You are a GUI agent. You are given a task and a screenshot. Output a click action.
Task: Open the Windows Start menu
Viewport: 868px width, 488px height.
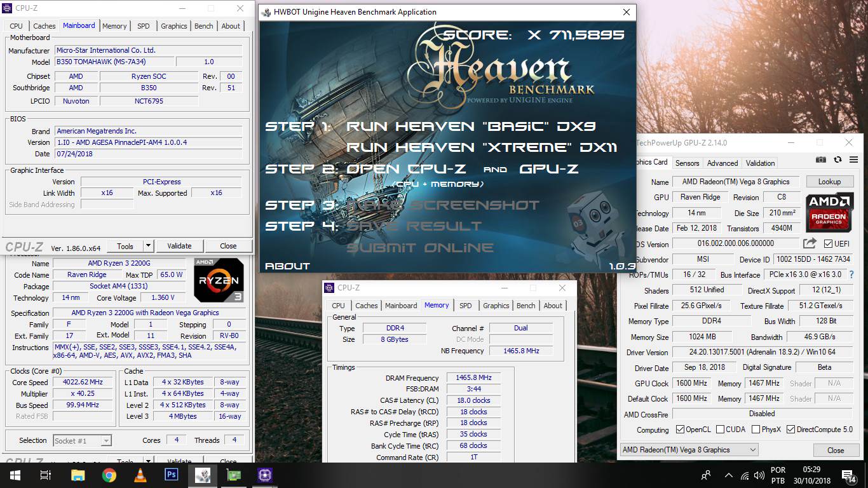14,475
